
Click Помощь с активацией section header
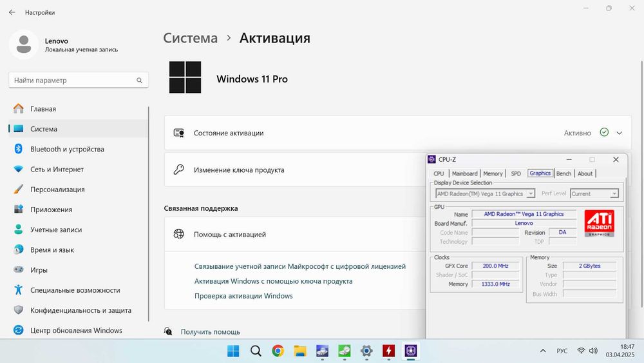(x=295, y=234)
